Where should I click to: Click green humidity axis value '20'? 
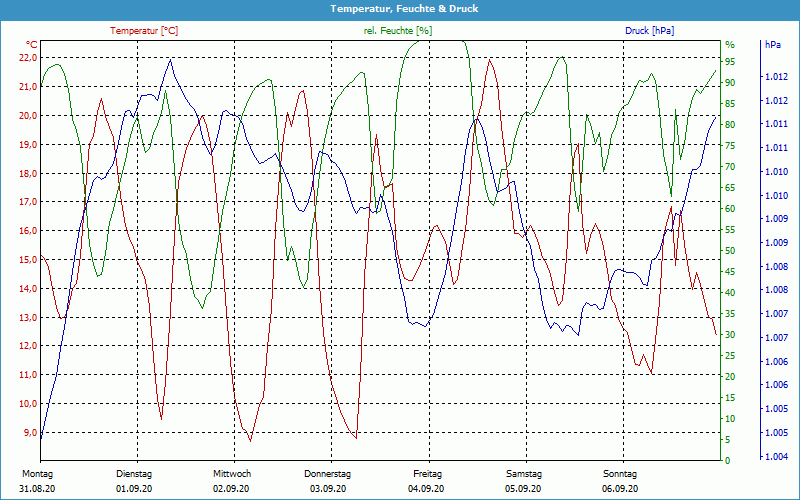[x=730, y=377]
